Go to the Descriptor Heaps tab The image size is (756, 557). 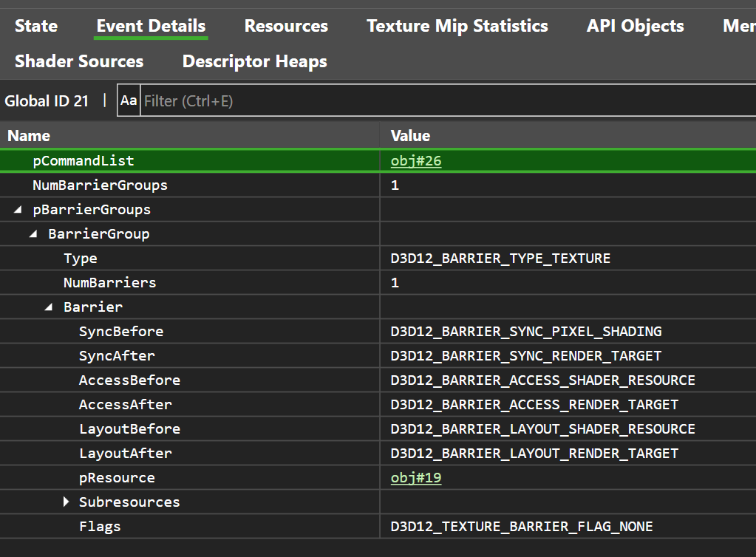254,61
